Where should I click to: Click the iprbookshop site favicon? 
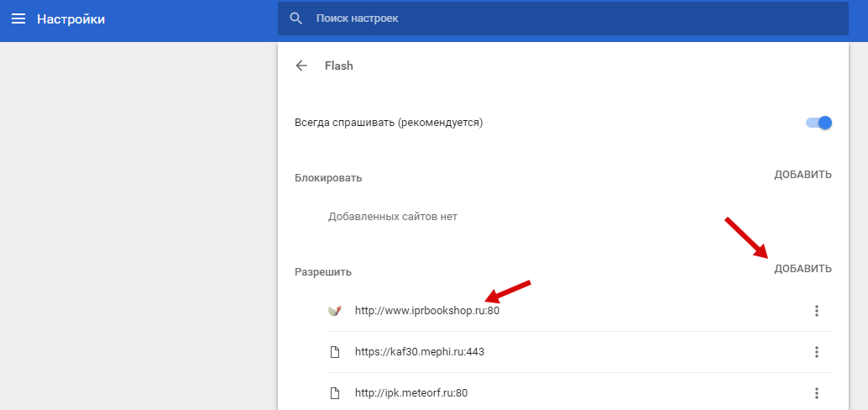coord(335,311)
